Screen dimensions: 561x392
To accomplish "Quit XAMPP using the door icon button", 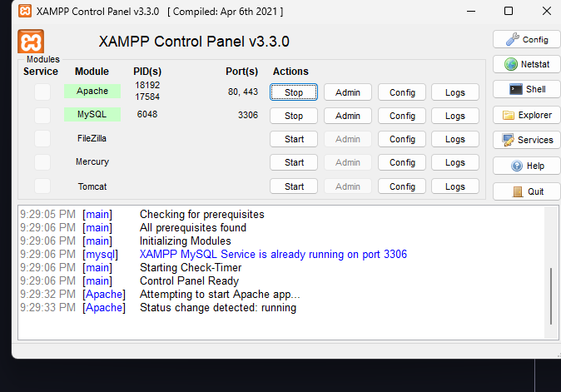I will tap(527, 191).
